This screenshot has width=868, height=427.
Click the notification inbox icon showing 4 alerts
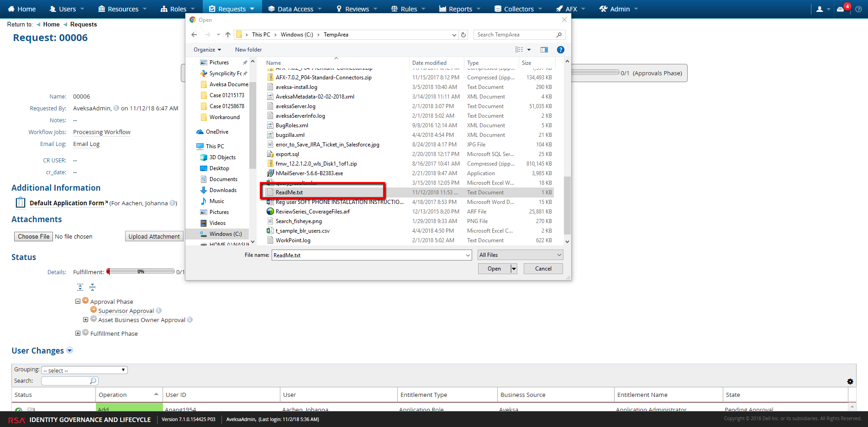[842, 8]
